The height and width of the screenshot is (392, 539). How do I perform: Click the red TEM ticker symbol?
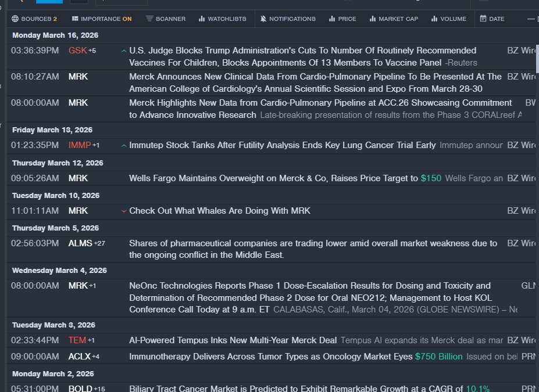(77, 340)
